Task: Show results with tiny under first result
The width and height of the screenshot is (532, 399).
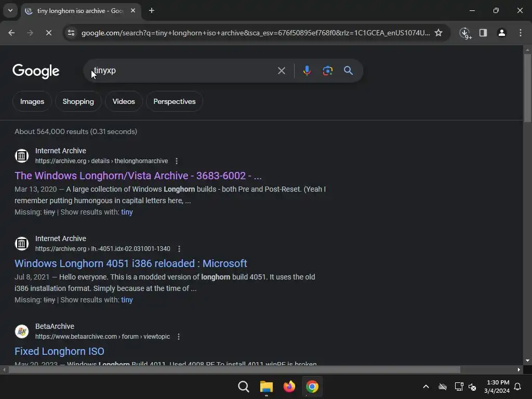Action: pos(127,212)
